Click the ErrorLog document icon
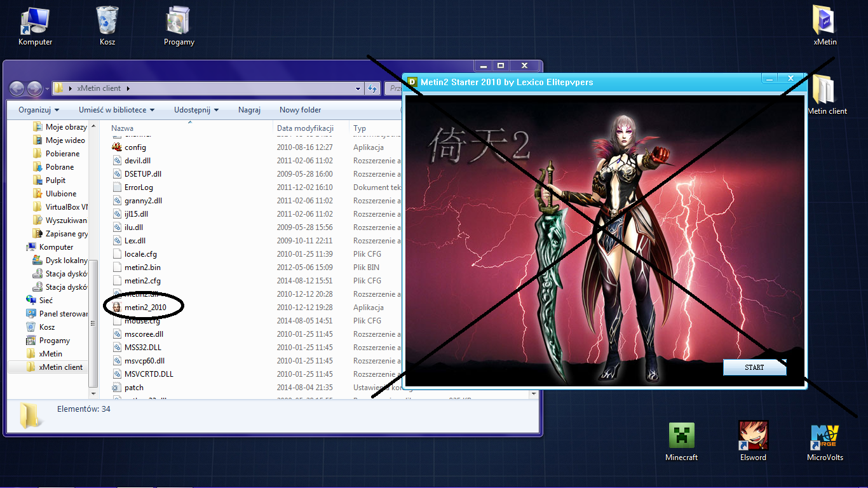Screen dimensions: 868x488 (116, 187)
